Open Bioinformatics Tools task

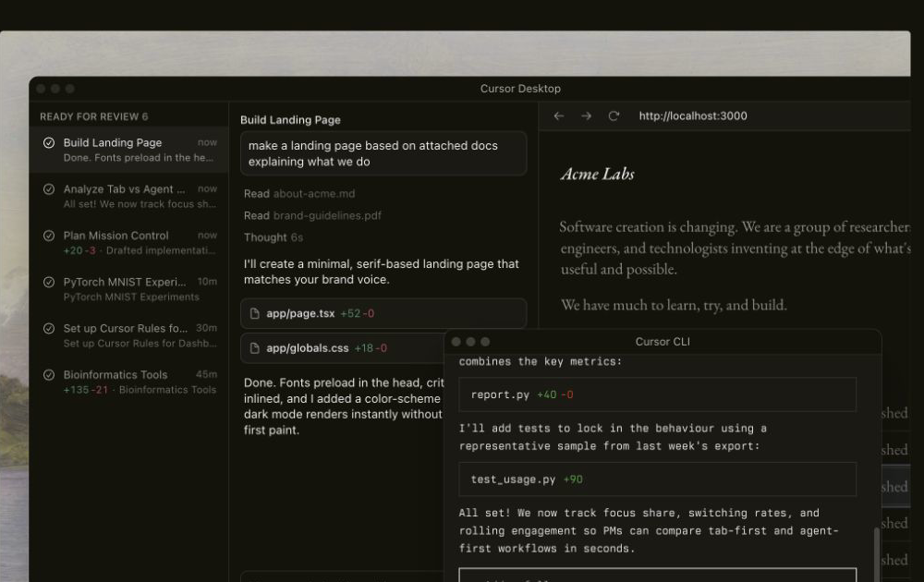[129, 382]
